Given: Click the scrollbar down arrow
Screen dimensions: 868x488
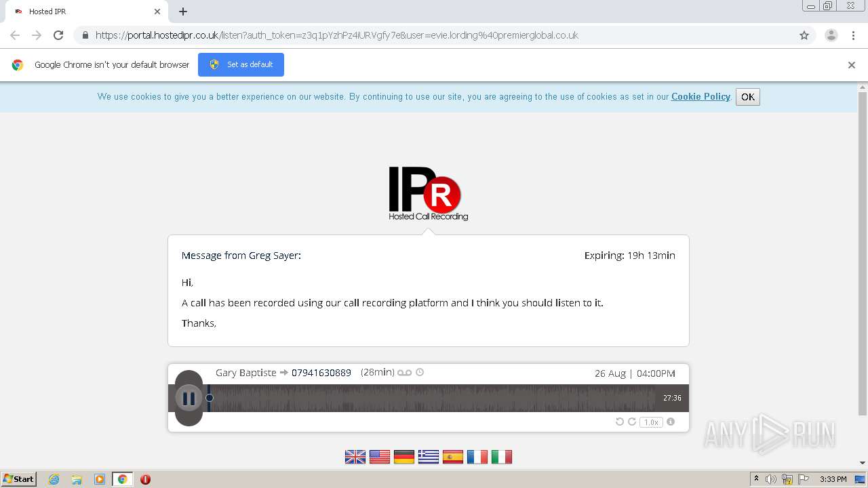Looking at the screenshot, I should tap(863, 463).
